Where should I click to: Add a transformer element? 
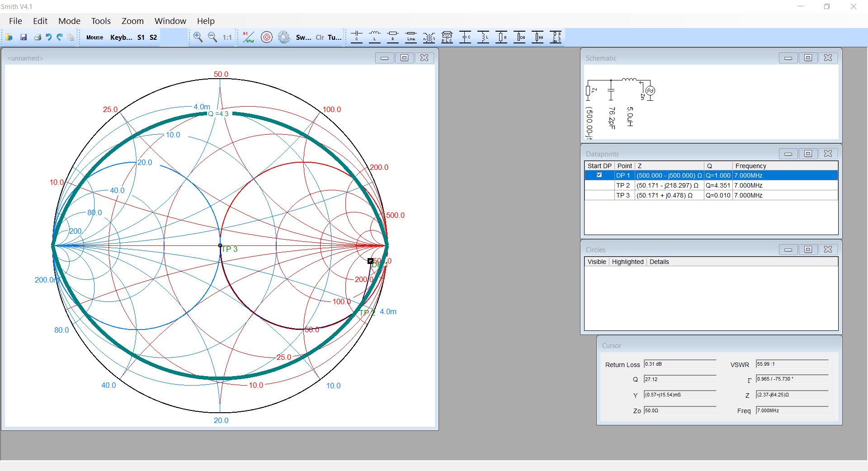429,37
